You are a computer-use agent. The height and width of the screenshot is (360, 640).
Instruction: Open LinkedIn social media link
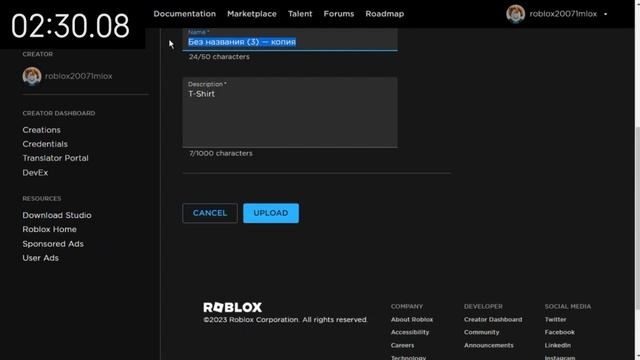(x=558, y=345)
